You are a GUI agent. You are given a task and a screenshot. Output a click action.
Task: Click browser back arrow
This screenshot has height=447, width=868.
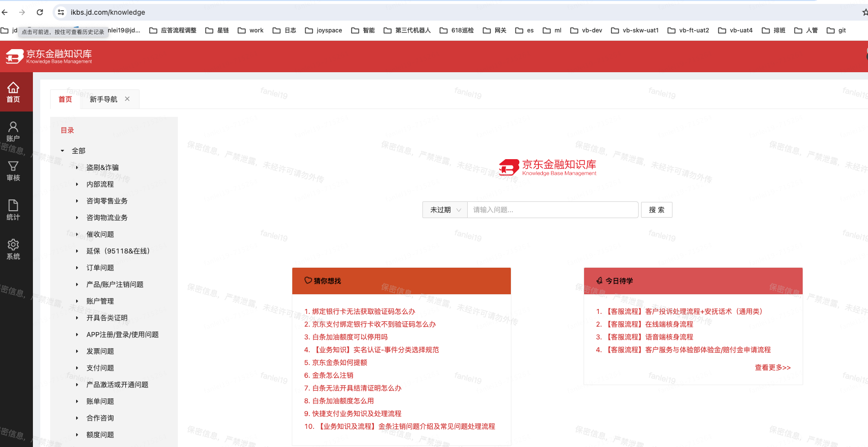(x=5, y=12)
